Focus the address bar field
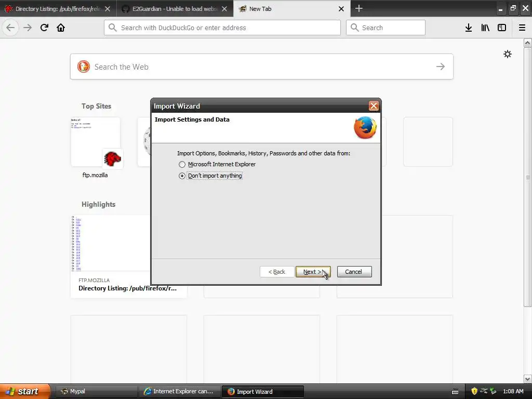 coord(222,28)
